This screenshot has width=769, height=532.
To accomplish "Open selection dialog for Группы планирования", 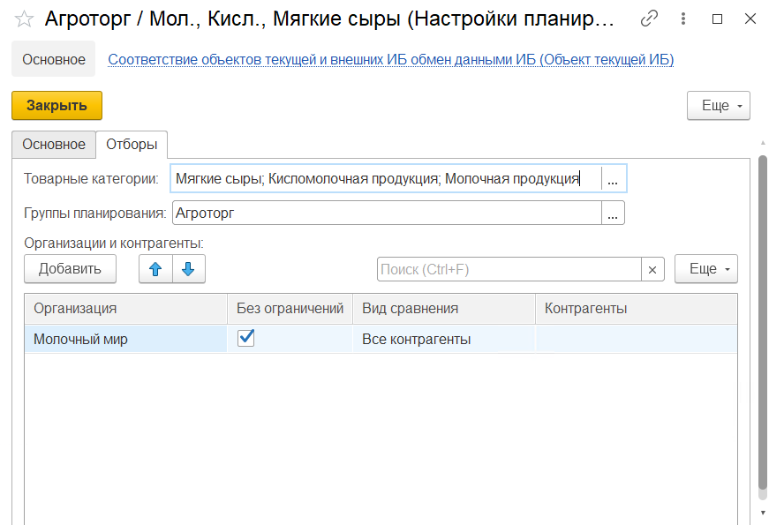I will 613,213.
